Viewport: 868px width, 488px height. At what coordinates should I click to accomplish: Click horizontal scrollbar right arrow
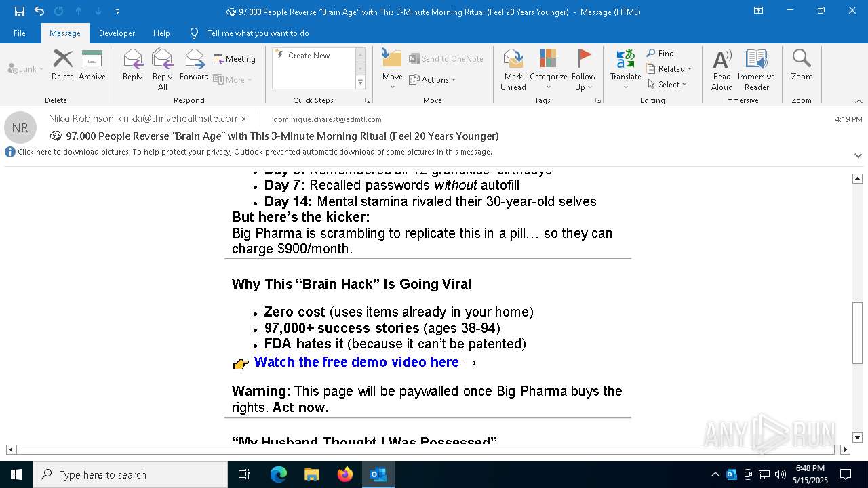tap(845, 449)
